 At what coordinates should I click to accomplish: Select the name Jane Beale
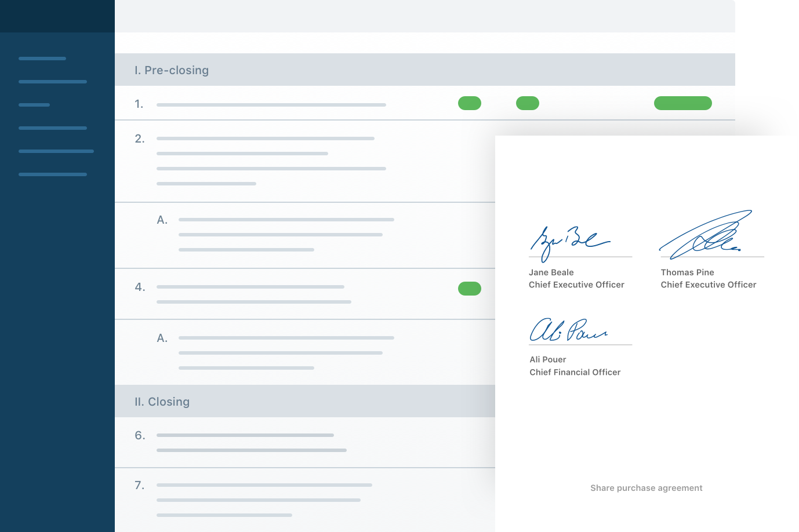[x=551, y=272]
